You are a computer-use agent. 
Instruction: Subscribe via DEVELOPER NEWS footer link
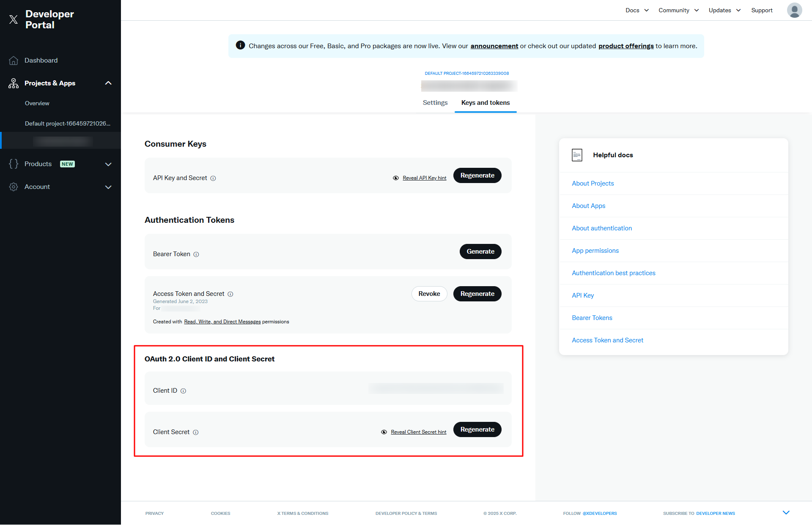click(715, 514)
